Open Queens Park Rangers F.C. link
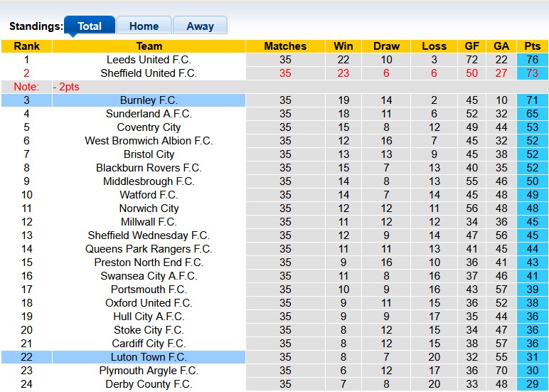This screenshot has height=392, width=549. [149, 249]
